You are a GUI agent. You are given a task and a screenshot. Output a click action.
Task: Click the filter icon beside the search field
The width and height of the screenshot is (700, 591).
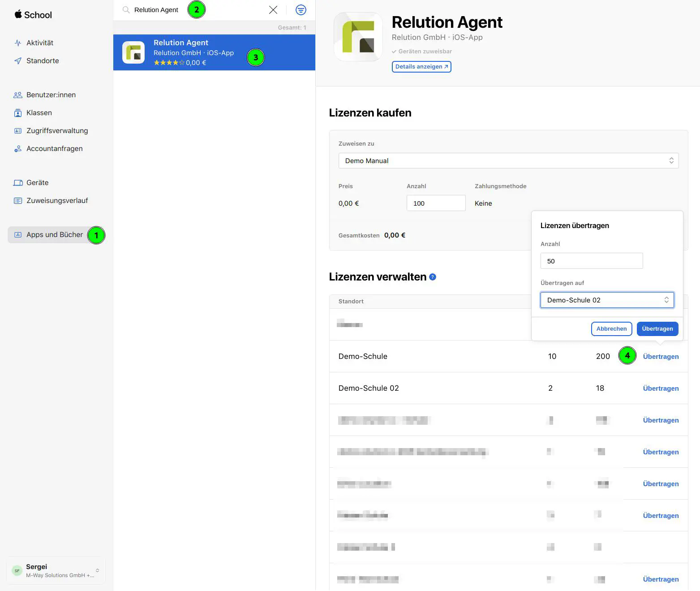(301, 10)
